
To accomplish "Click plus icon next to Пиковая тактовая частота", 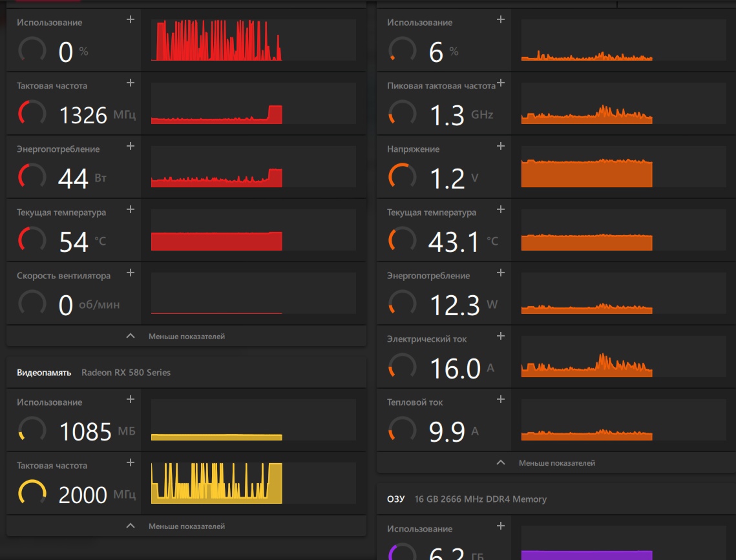I will coord(500,83).
